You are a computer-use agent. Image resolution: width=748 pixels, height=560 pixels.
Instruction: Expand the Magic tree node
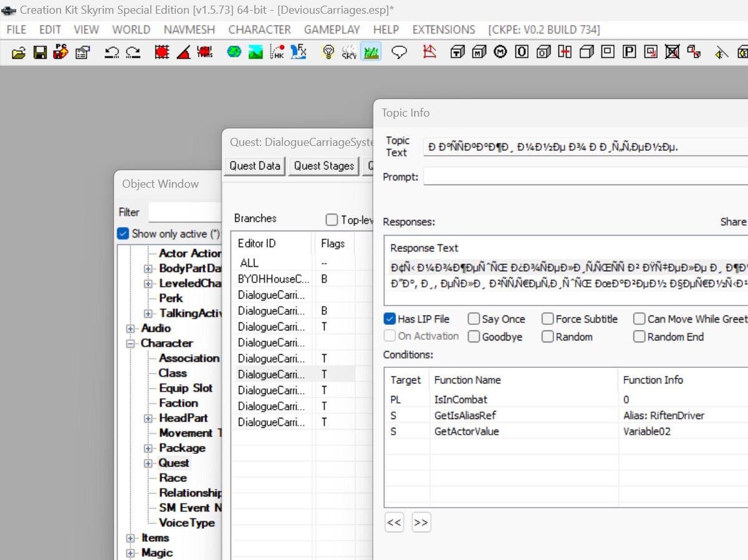coord(131,553)
